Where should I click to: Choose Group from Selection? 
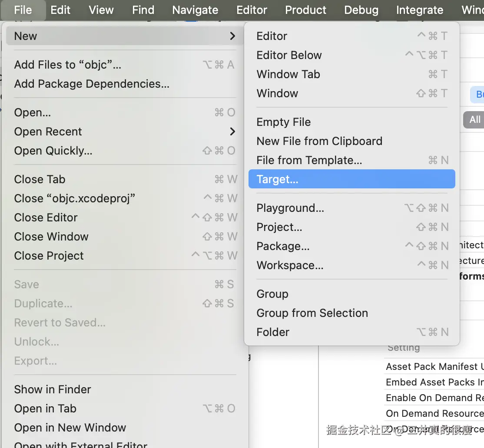312,313
